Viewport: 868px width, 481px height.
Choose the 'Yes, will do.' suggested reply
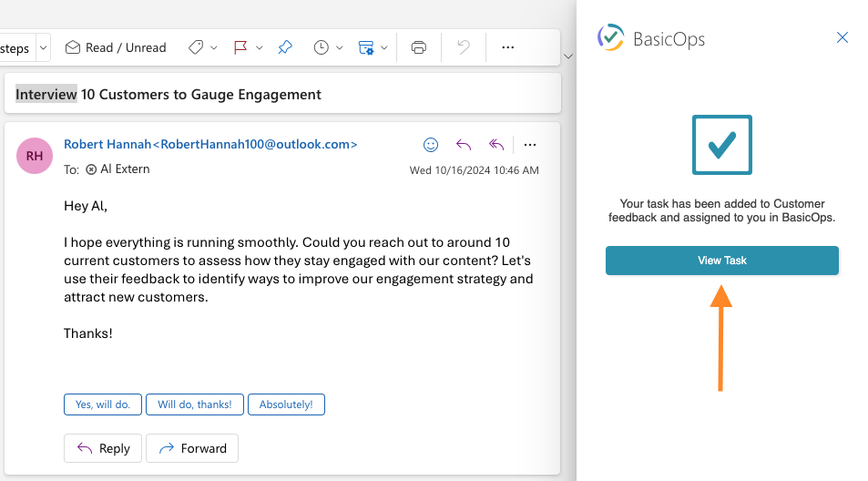(103, 404)
